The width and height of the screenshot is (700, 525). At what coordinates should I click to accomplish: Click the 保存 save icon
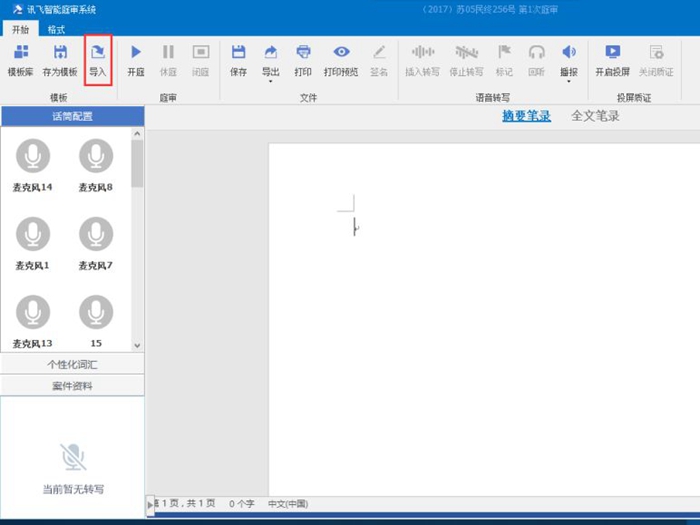coord(238,59)
